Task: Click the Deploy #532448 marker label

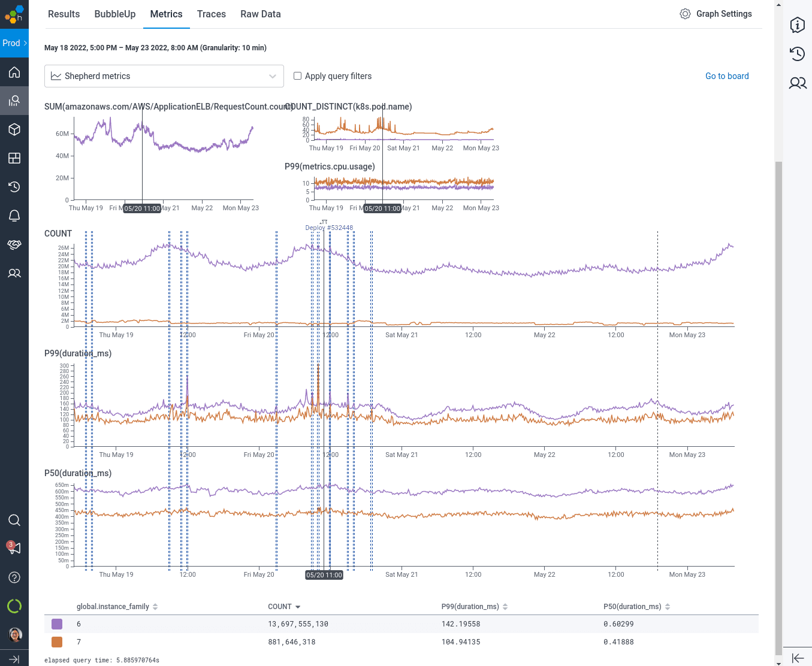Action: coord(329,228)
